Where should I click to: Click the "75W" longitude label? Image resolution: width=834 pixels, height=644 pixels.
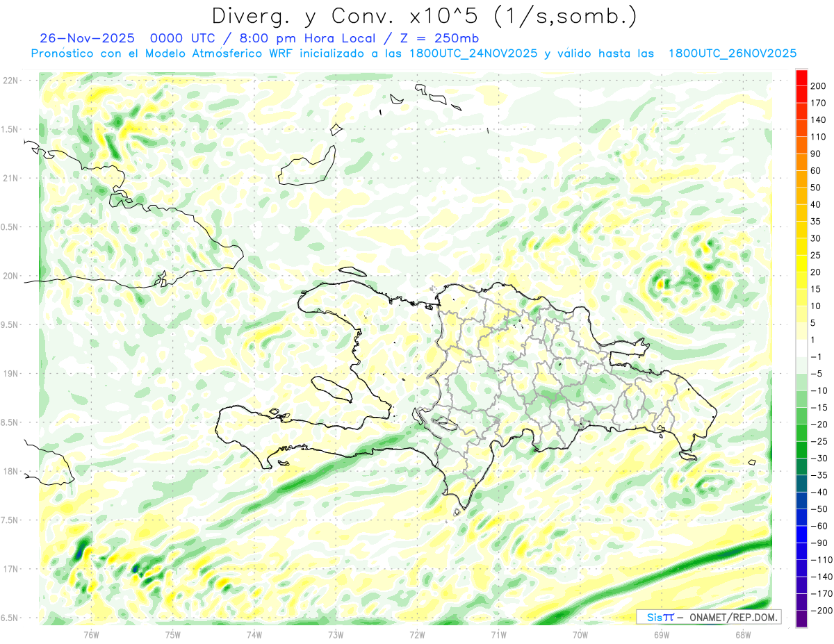point(172,634)
